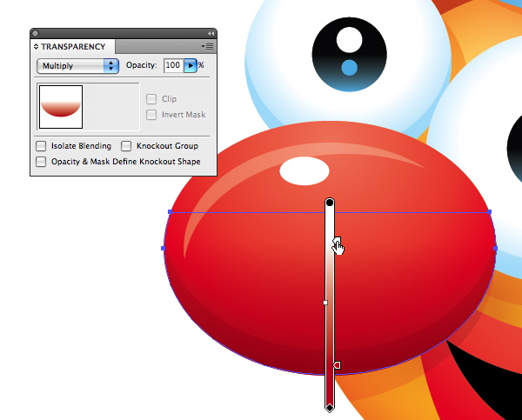
Task: Collapse the panel with double-arrow icon
Action: point(211,33)
